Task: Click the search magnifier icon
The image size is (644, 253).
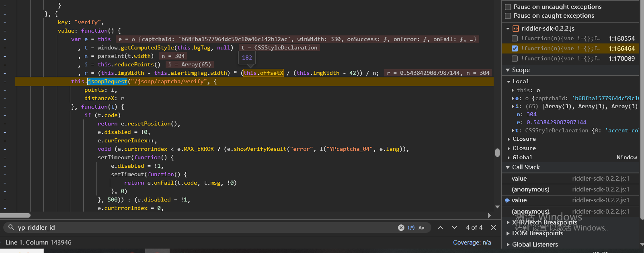Action: click(11, 228)
